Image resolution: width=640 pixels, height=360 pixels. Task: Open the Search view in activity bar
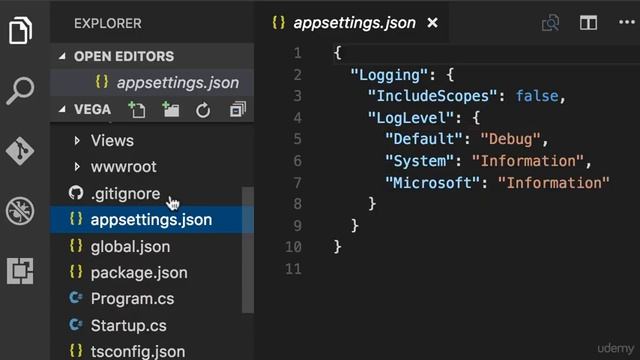[20, 91]
